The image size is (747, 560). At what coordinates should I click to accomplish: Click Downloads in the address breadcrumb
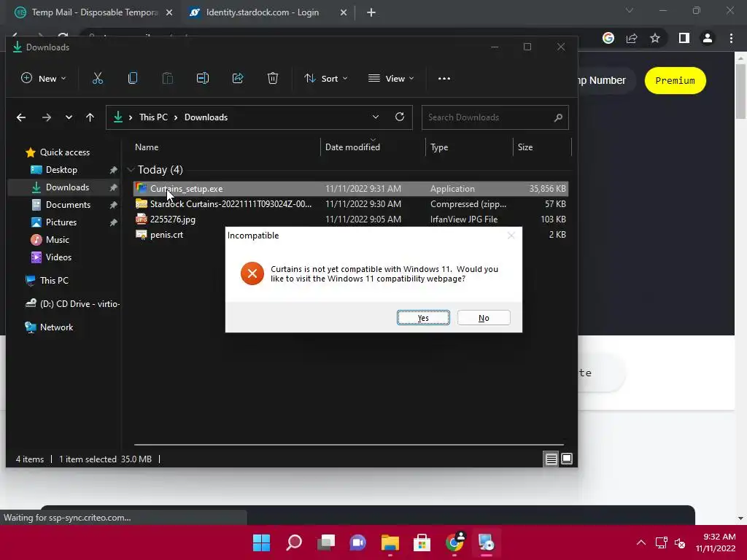(x=206, y=117)
